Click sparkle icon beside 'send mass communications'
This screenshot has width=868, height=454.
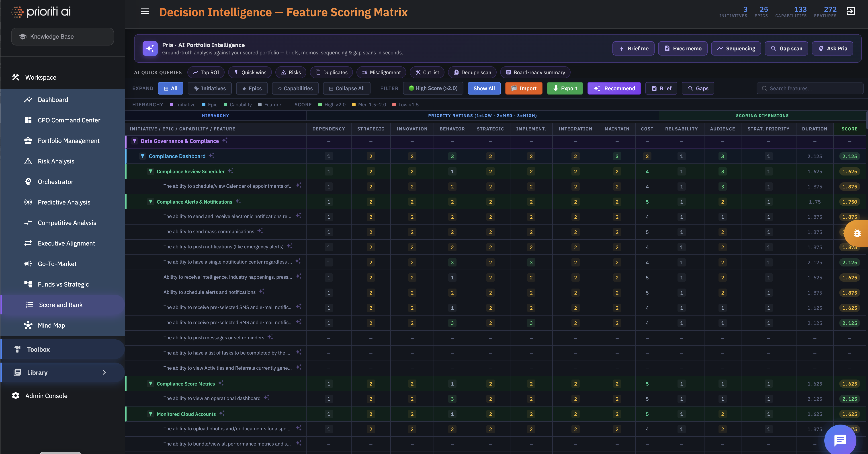pos(260,231)
